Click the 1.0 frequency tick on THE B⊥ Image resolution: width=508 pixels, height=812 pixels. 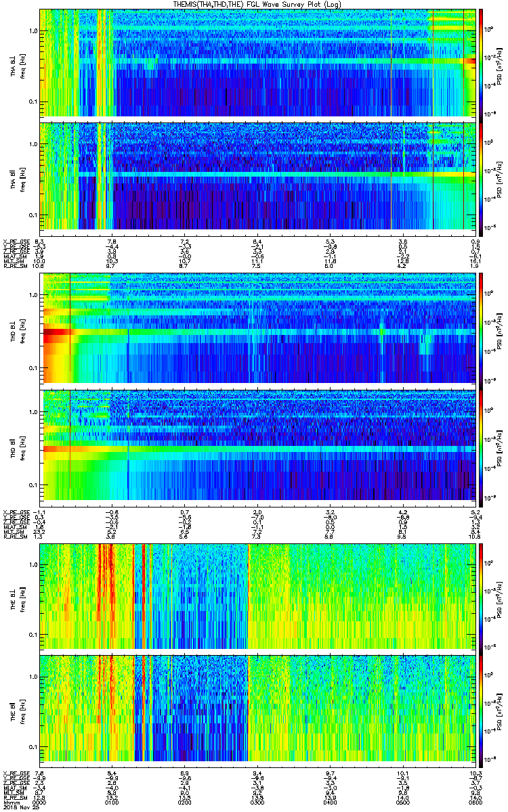[x=33, y=564]
